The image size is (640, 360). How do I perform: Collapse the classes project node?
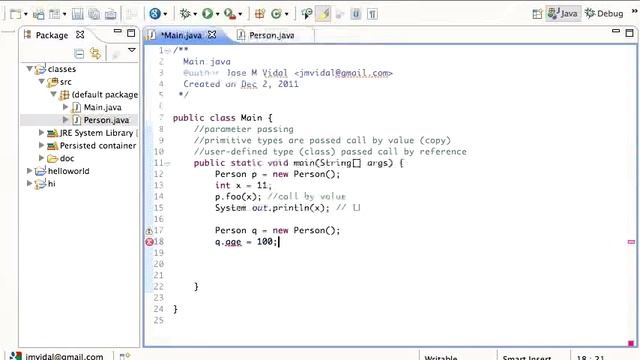(x=29, y=69)
